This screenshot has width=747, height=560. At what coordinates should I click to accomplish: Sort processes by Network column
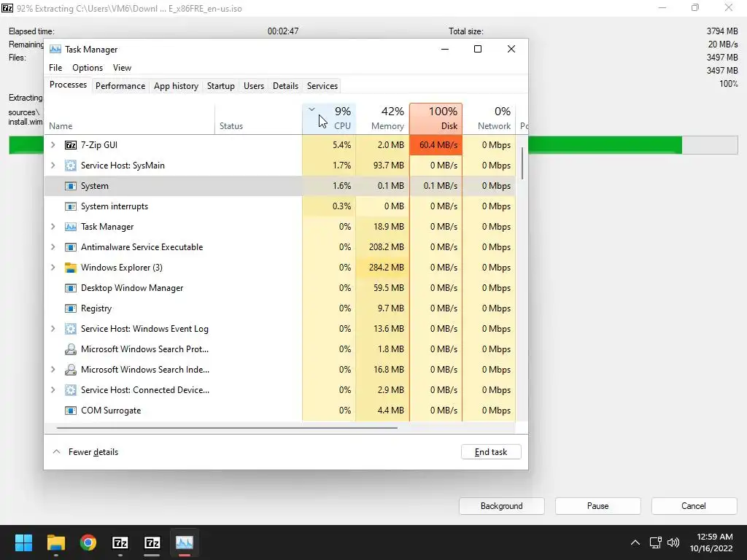click(x=489, y=119)
